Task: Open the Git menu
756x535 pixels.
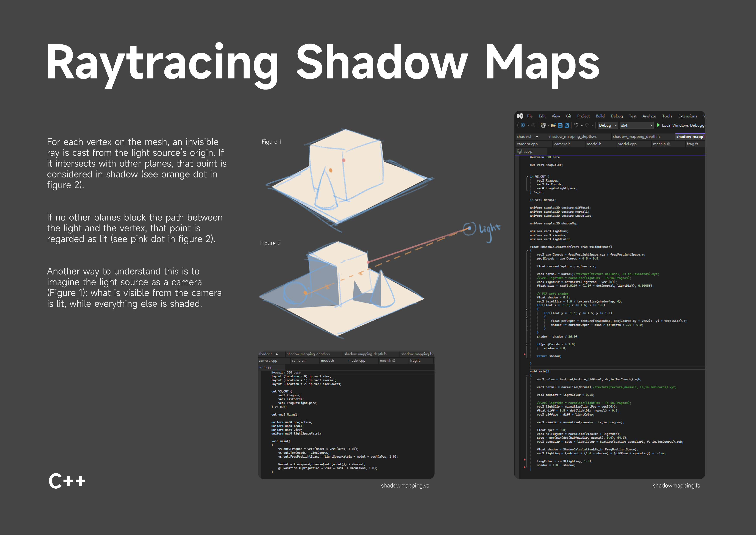Action: tap(568, 116)
